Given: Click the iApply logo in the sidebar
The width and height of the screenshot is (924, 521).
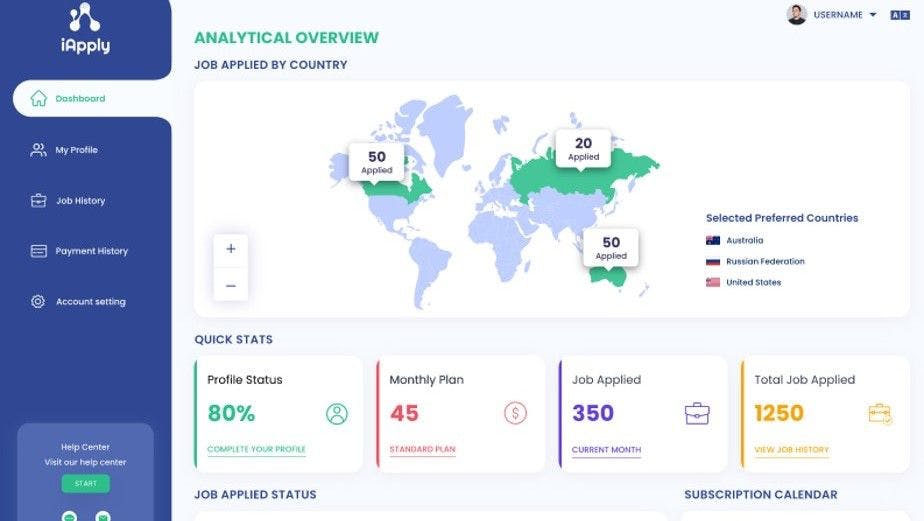Looking at the screenshot, I should (x=84, y=30).
